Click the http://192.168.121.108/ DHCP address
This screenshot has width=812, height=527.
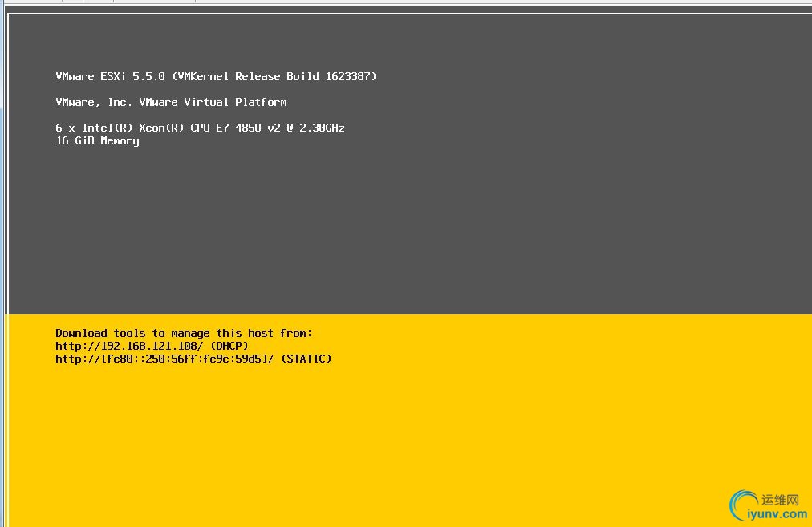coord(152,346)
